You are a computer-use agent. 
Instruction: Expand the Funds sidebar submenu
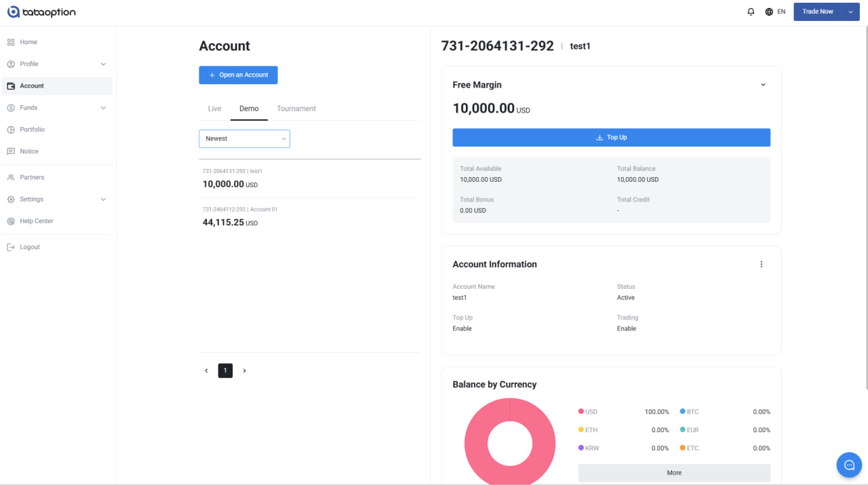(103, 108)
